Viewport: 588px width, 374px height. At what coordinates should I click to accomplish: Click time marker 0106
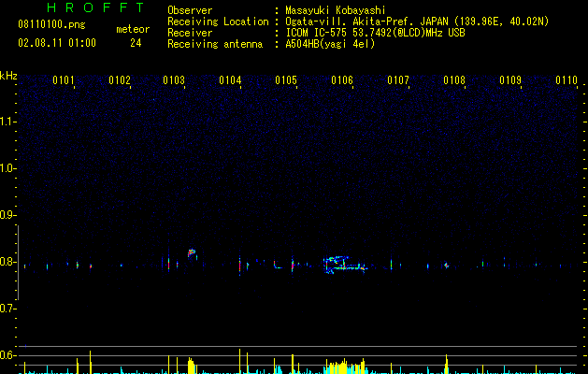pyautogui.click(x=342, y=79)
